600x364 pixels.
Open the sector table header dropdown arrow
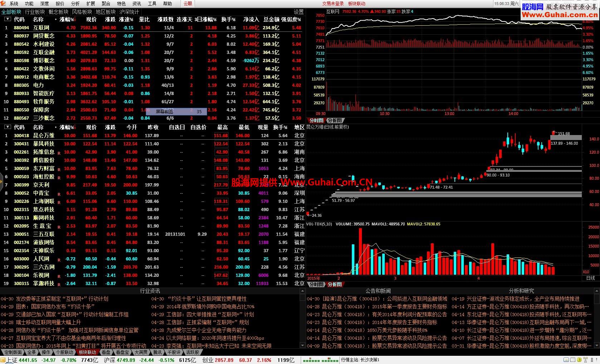point(8,19)
